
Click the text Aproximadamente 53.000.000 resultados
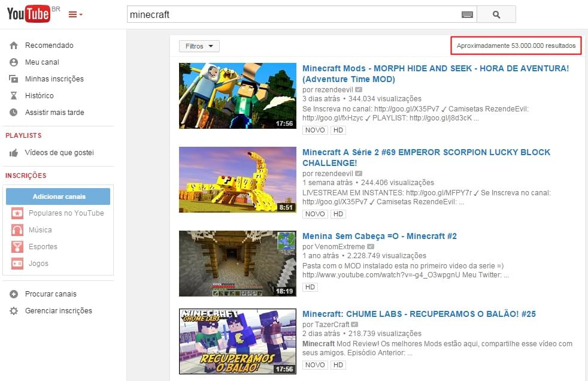[x=516, y=46]
